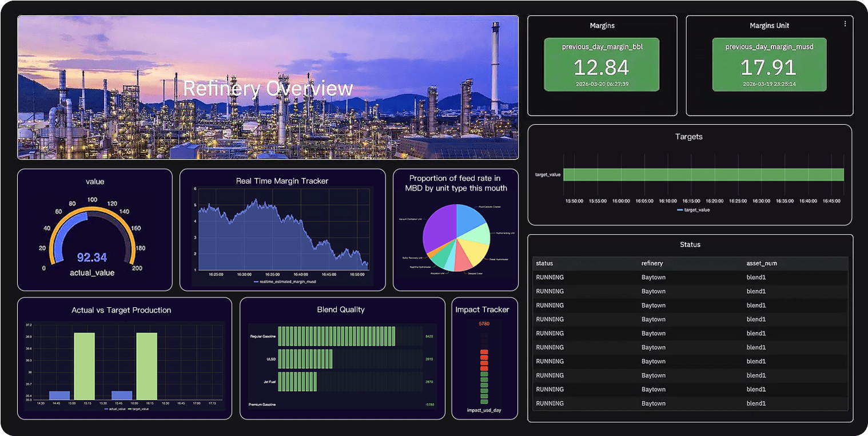Click the purple Vacuum Distillation pie slice
Screen dimensions: 868x436
439,230
